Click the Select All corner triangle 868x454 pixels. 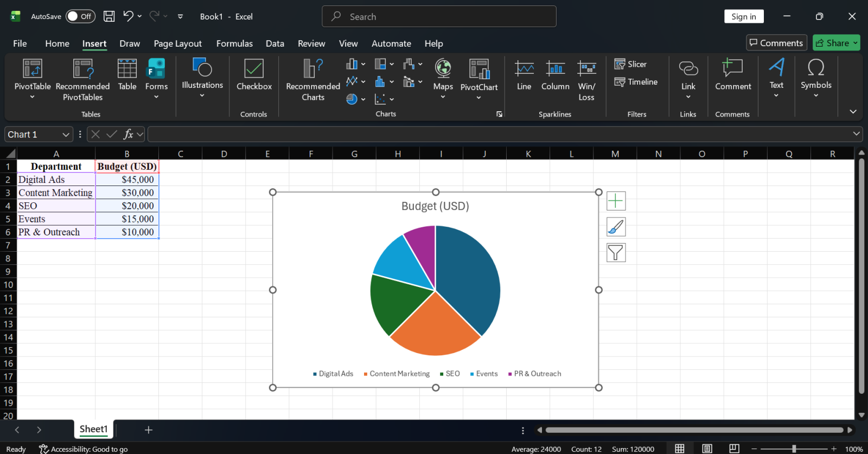tap(10, 154)
